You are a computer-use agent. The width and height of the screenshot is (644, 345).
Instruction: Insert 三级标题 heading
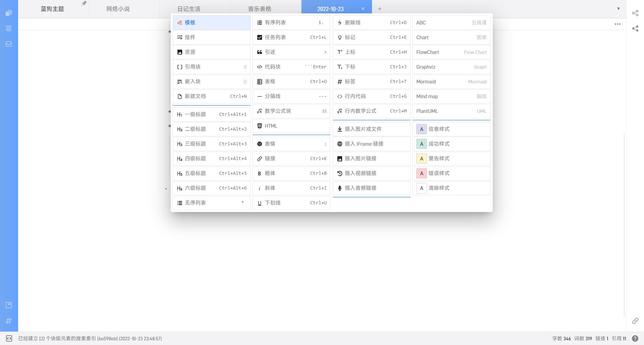coord(212,144)
